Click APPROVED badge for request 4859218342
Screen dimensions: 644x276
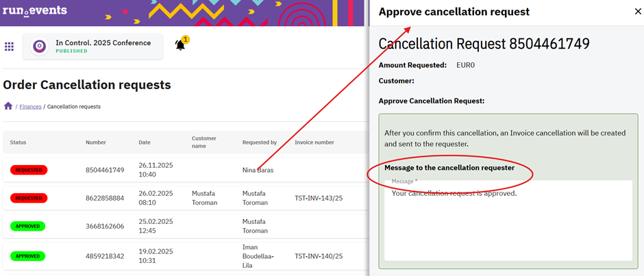coord(27,256)
